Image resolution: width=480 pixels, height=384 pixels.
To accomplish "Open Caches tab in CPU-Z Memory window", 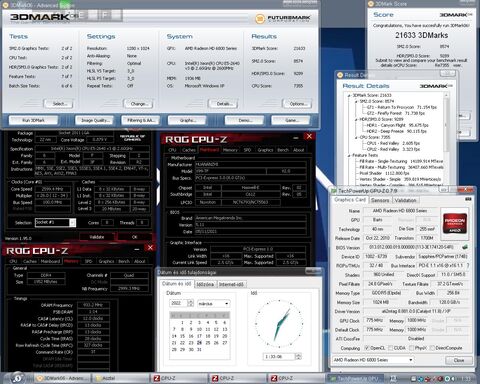I will point(30,261).
